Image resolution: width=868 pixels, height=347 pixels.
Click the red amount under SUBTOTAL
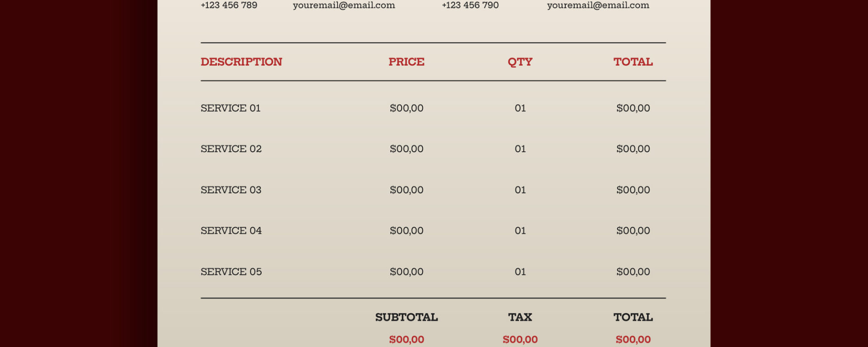point(406,340)
